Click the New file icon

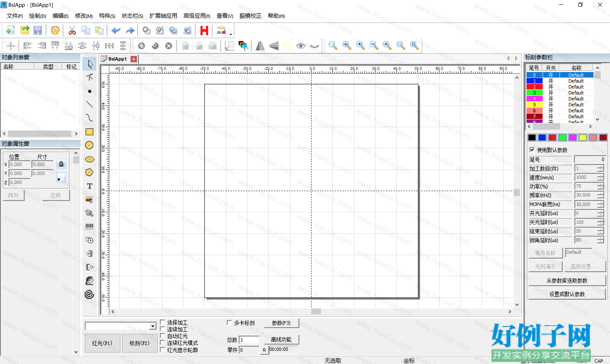[x=10, y=31]
